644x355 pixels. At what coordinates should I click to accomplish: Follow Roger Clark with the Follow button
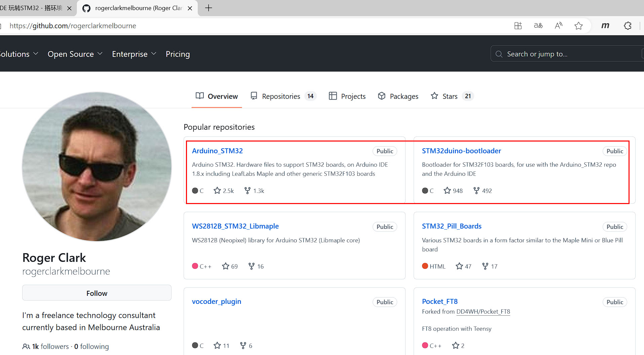click(x=97, y=293)
